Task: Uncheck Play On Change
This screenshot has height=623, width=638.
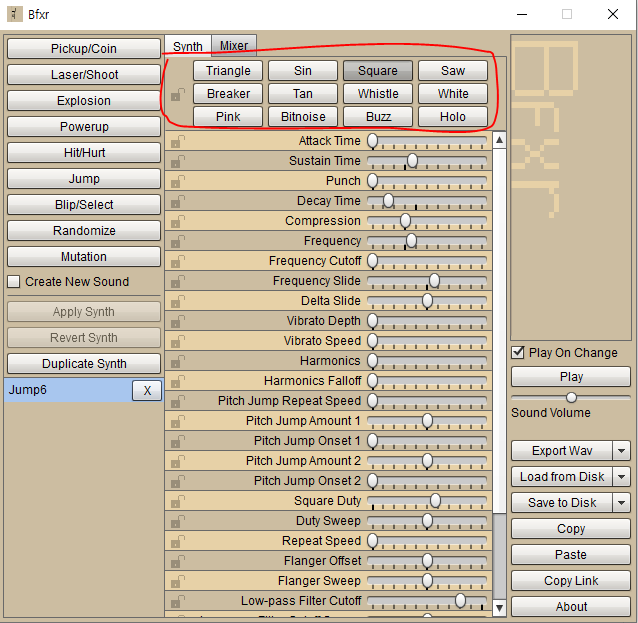Action: coord(518,352)
